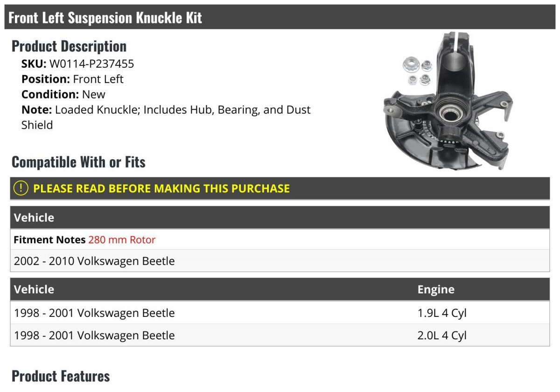Image resolution: width=560 pixels, height=392 pixels.
Task: Click the Vehicle header above Fitment Notes
Action: [x=34, y=217]
